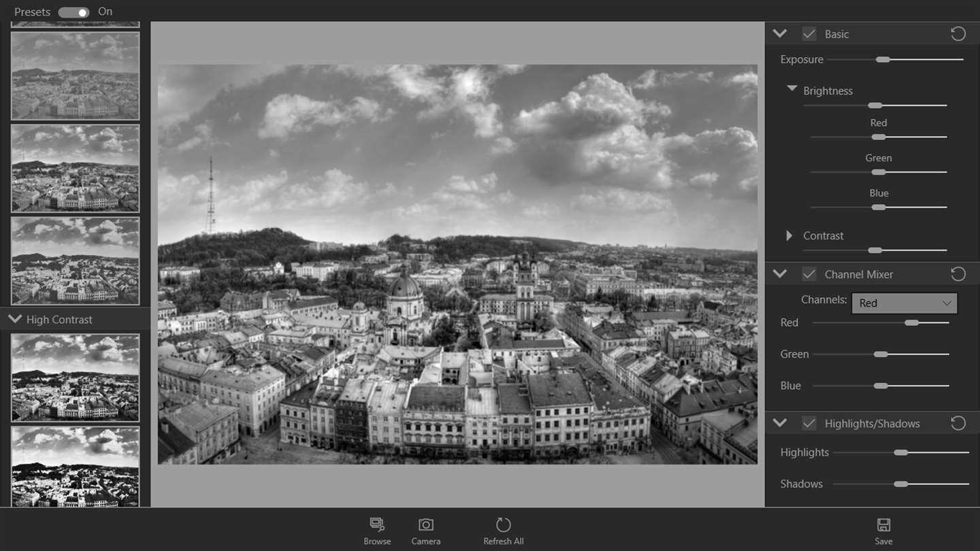This screenshot has width=980, height=551.
Task: Toggle the Presets On switch
Action: point(73,12)
